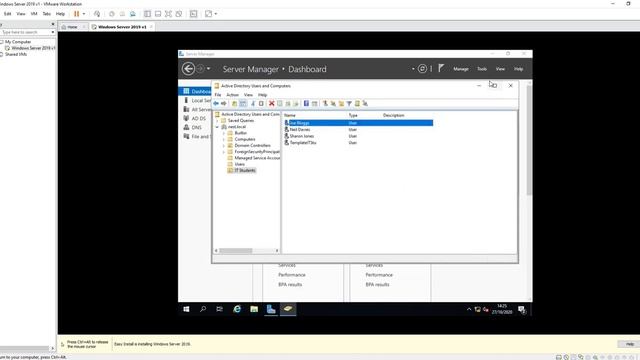
Task: Select the Neil Davies user row
Action: 300,129
